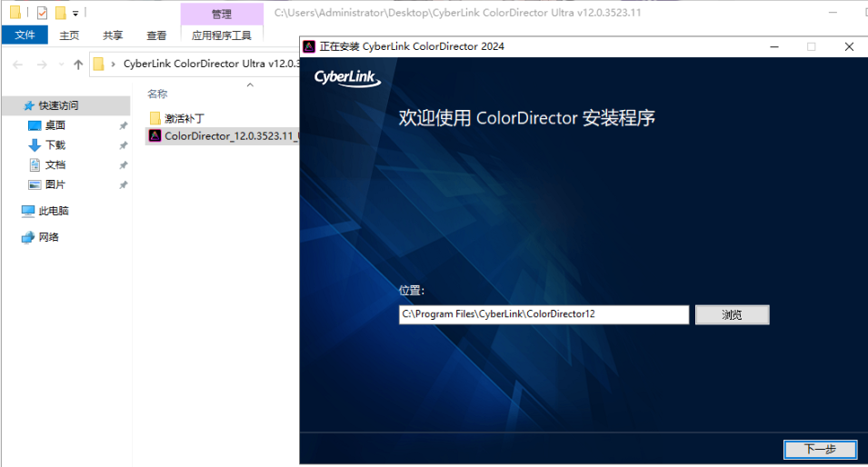Click the pin icon beside 下载
This screenshot has height=467, width=868.
[x=123, y=145]
